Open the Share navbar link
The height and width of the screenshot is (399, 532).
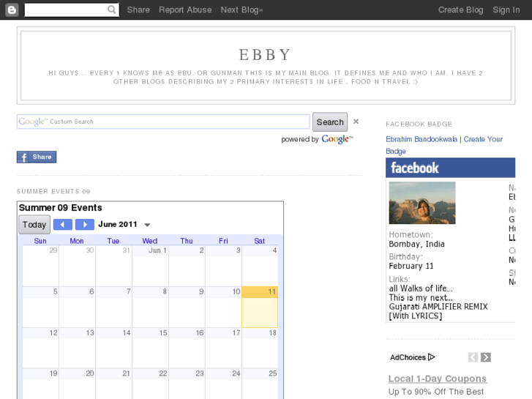tap(138, 10)
